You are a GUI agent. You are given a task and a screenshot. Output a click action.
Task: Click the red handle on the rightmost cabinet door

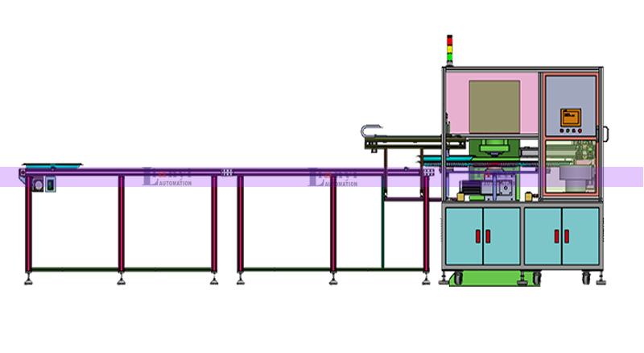coord(566,236)
